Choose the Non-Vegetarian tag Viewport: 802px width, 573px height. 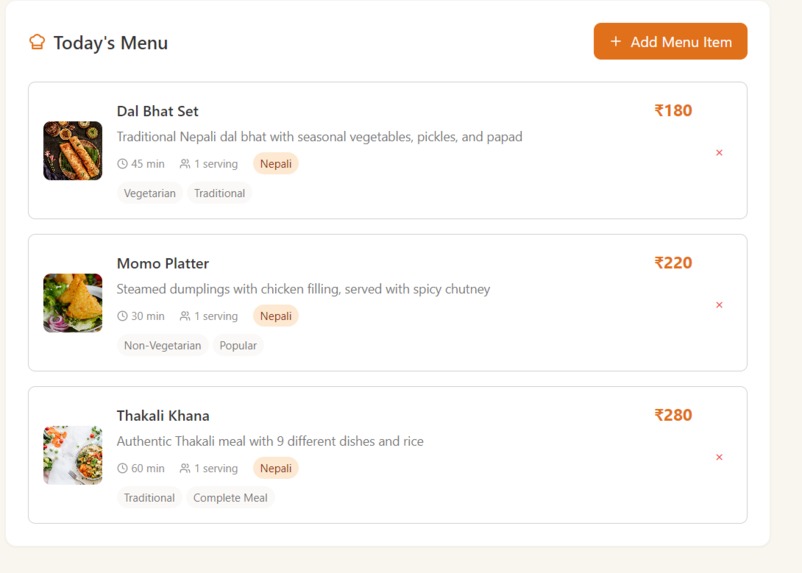162,345
